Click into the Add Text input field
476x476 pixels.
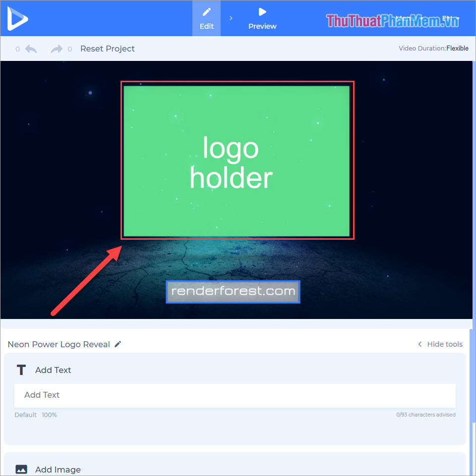pos(235,395)
